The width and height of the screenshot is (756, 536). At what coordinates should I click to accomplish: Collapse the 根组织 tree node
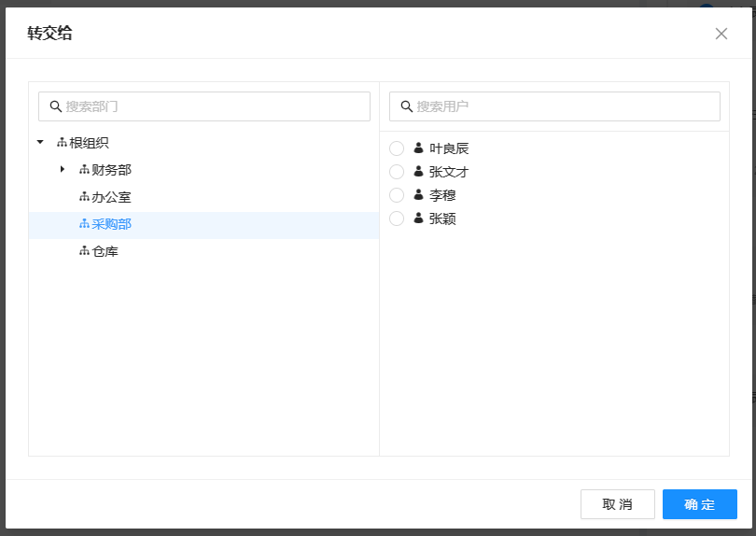tap(40, 143)
